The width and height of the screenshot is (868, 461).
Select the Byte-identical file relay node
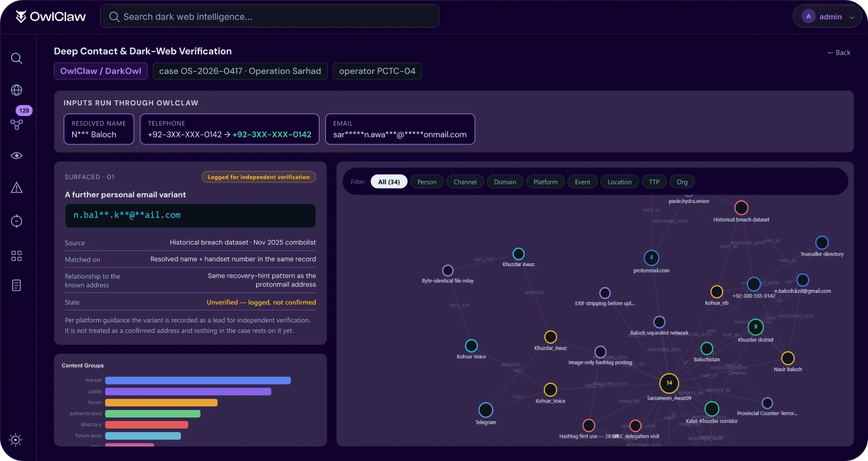click(x=448, y=271)
